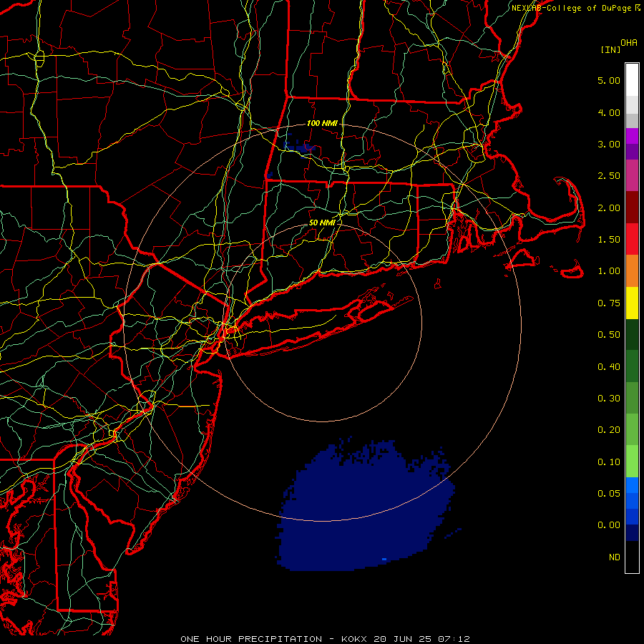
Task: Click the yellow swatch at 0.75
Action: pos(632,303)
